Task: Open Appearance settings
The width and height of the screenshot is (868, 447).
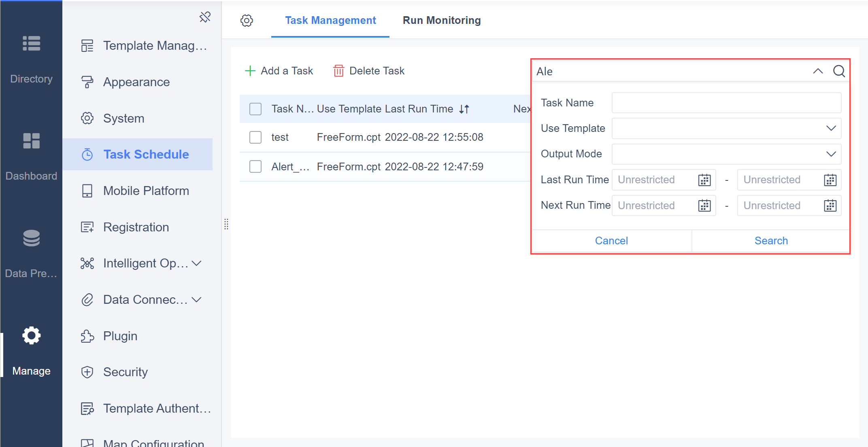Action: [138, 82]
